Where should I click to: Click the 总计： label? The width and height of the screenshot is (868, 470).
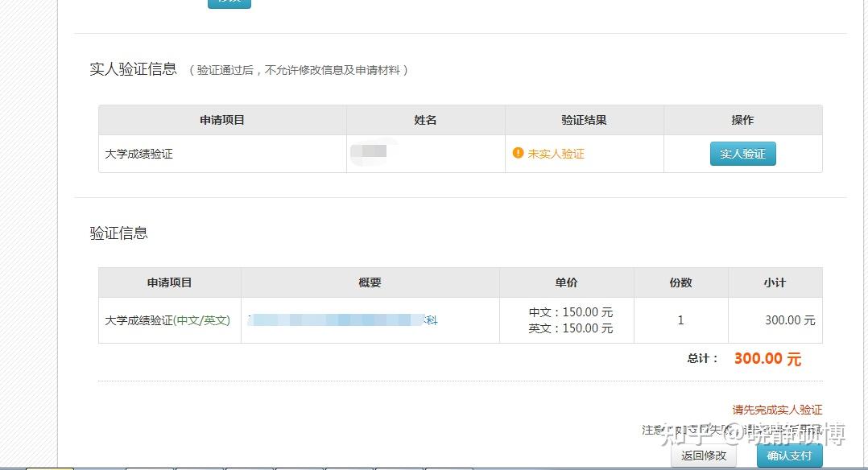coord(702,359)
